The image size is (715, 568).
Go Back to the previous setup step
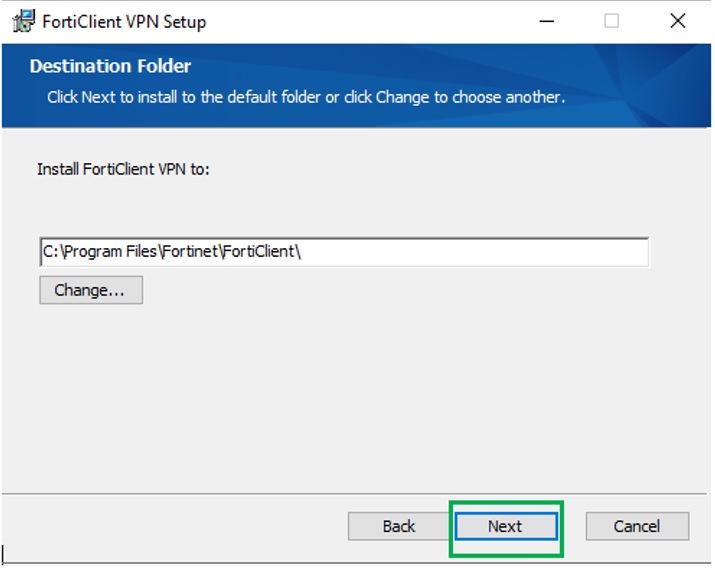click(398, 527)
